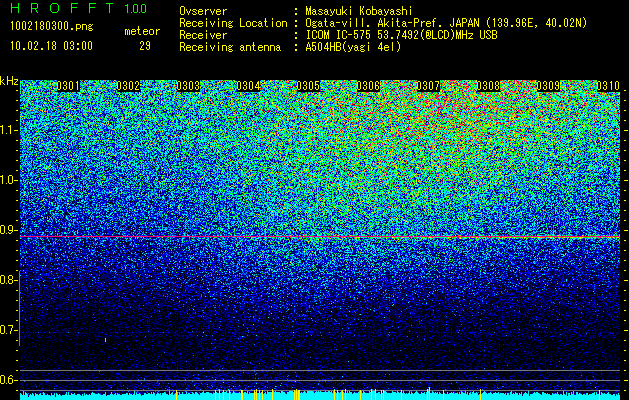Click the kHz axis unit label
Screen dimensions: 629x400
click(x=9, y=81)
